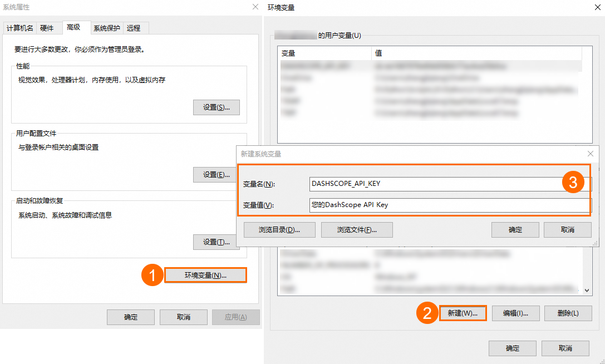Click 设置(S) button under 性能

(217, 107)
